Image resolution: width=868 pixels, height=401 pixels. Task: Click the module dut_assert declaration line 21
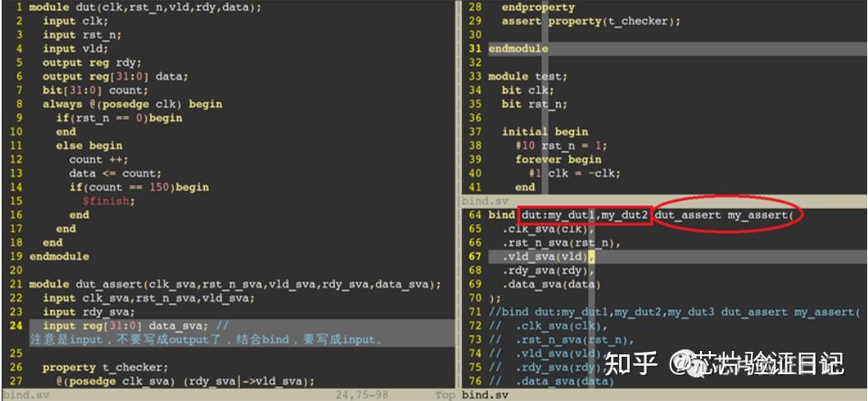235,284
